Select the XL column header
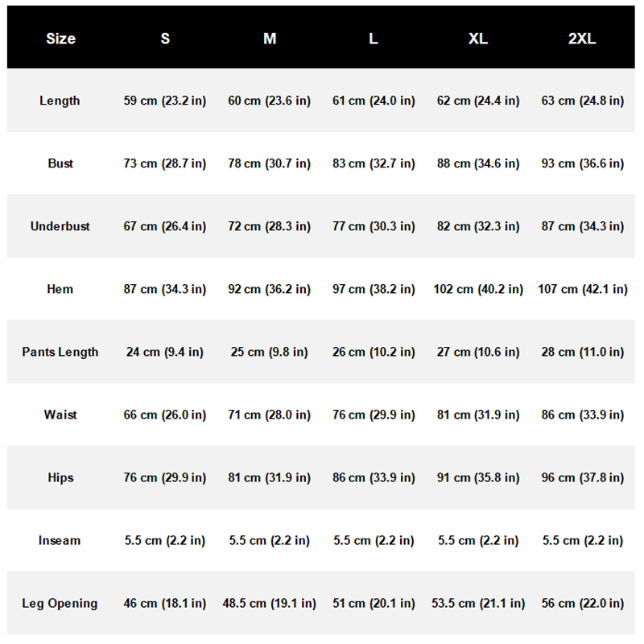 [478, 38]
